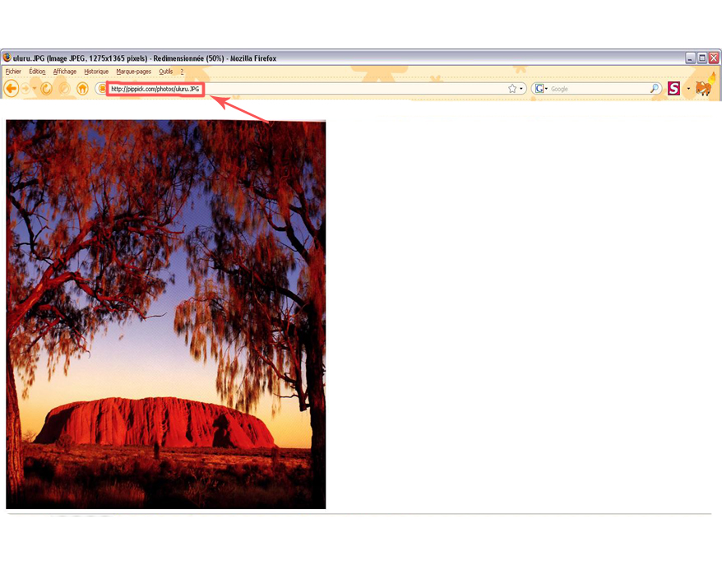Click the Back navigation arrow
This screenshot has width=722, height=588.
pyautogui.click(x=12, y=89)
